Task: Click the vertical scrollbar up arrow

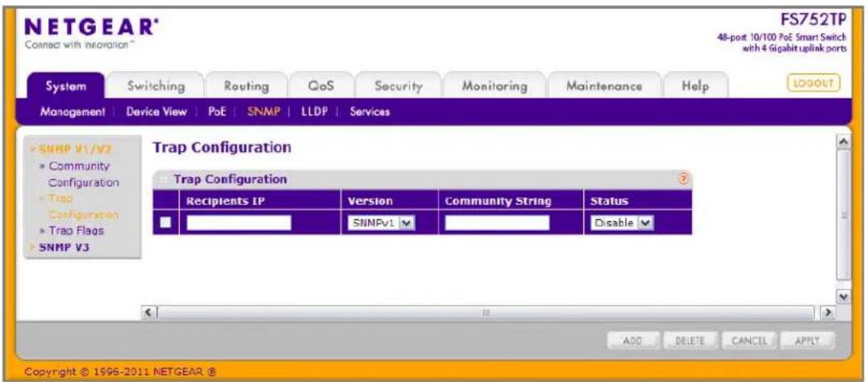Action: tap(844, 143)
